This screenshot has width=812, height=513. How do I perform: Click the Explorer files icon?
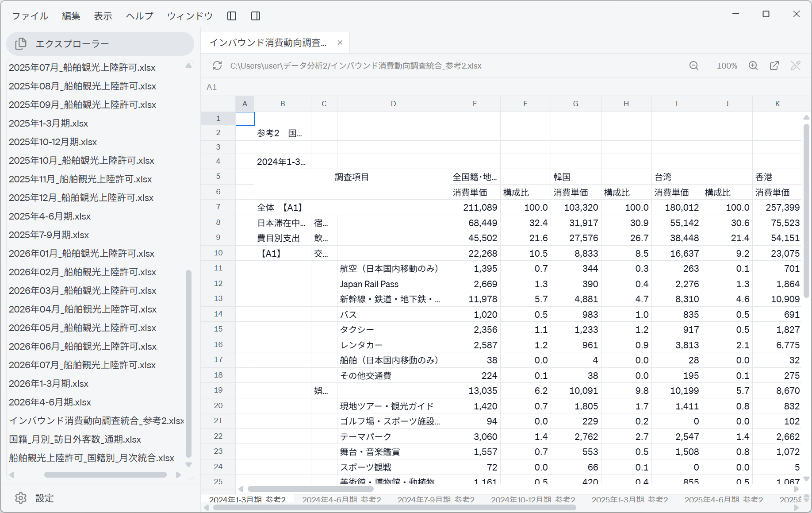tap(21, 44)
